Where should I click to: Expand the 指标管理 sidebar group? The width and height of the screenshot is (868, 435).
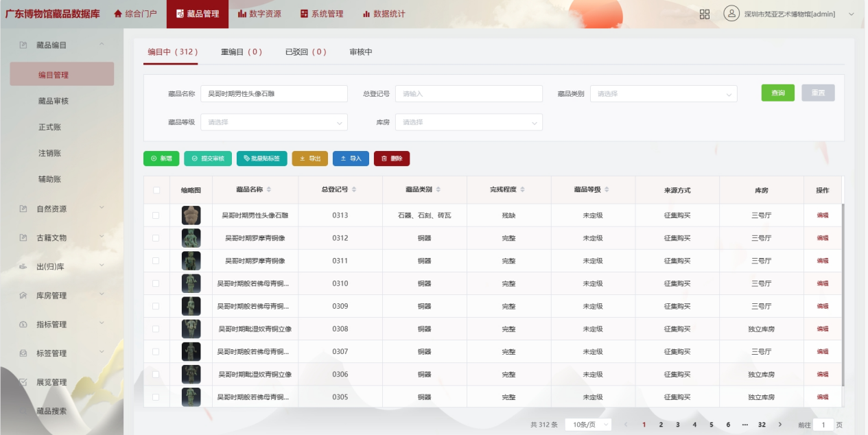(102, 323)
